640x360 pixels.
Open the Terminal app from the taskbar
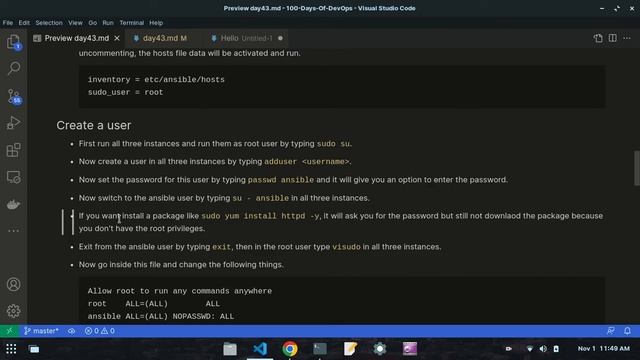click(x=320, y=349)
